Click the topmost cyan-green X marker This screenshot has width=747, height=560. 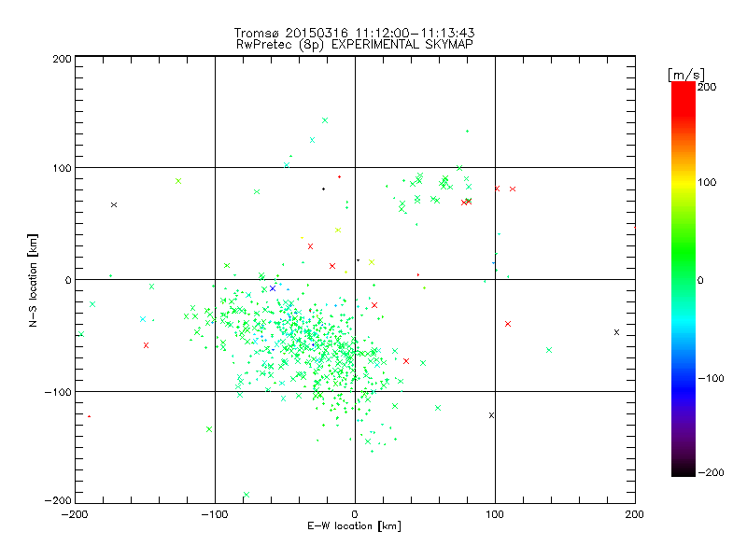(325, 120)
